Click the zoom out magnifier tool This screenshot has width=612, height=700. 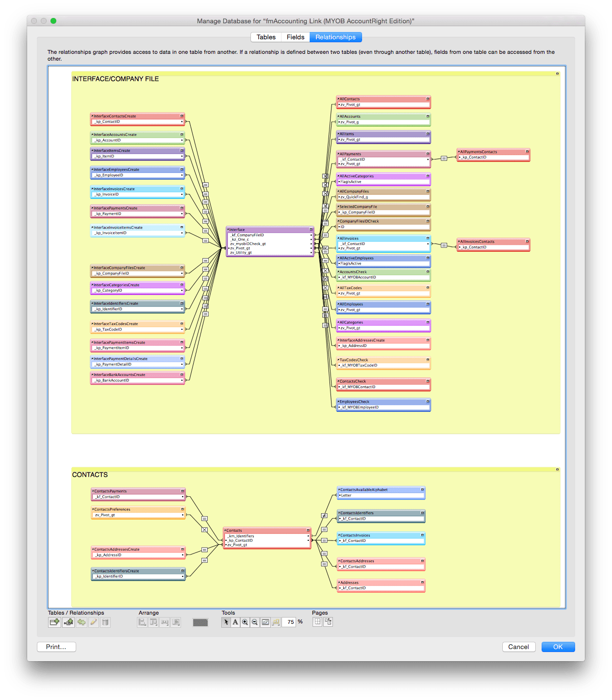255,622
